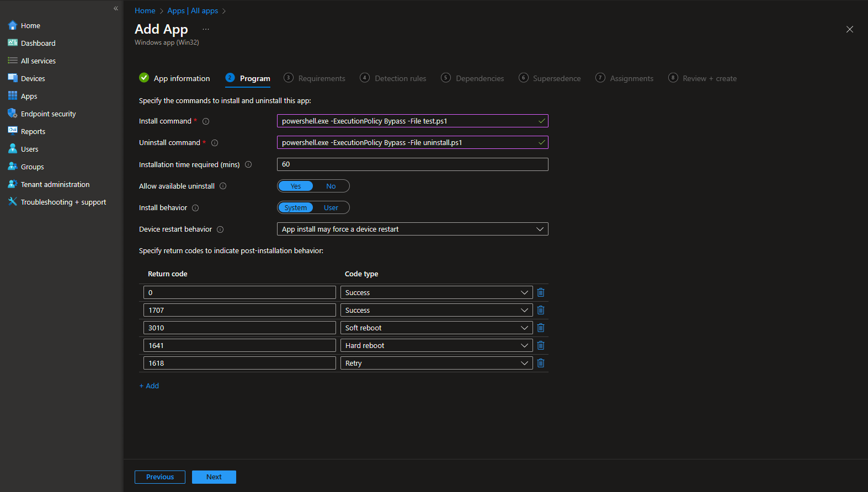
Task: Open code type dropdown for return code 1707
Action: coord(436,310)
